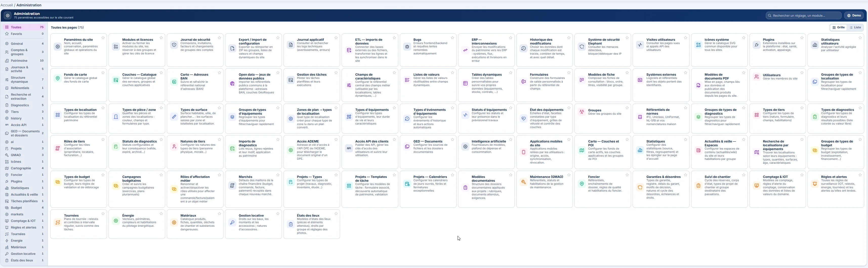Toggle favorite star on Modules et licences card
868x268 pixels.
(x=161, y=38)
